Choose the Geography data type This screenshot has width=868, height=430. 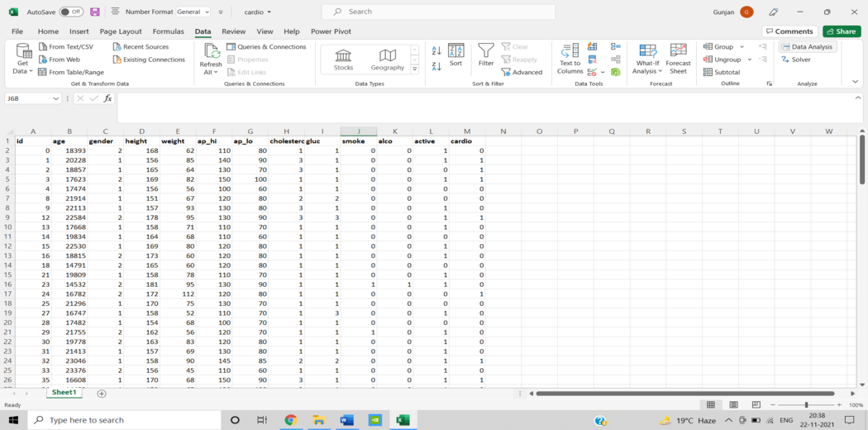[387, 59]
